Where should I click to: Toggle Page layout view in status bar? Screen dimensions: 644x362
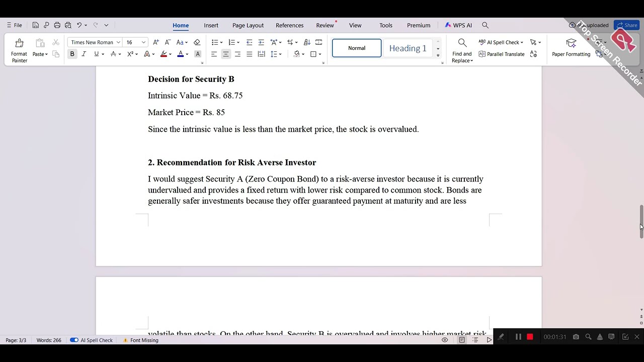[462, 340]
